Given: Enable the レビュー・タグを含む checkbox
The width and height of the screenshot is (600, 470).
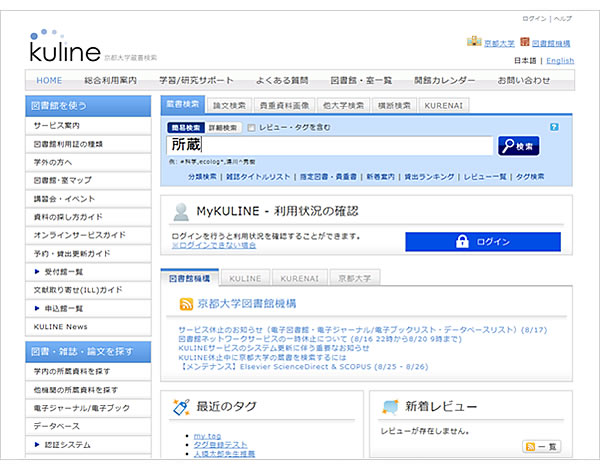Looking at the screenshot, I should 251,128.
